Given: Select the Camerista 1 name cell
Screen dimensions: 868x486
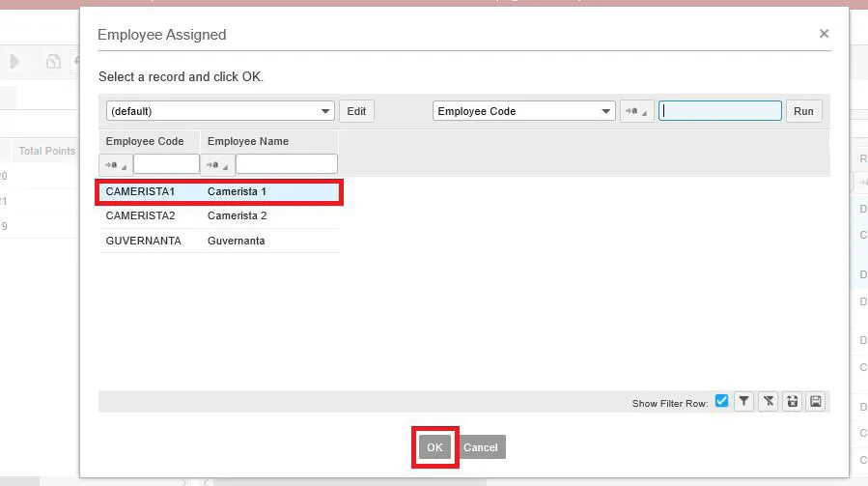Looking at the screenshot, I should (237, 191).
